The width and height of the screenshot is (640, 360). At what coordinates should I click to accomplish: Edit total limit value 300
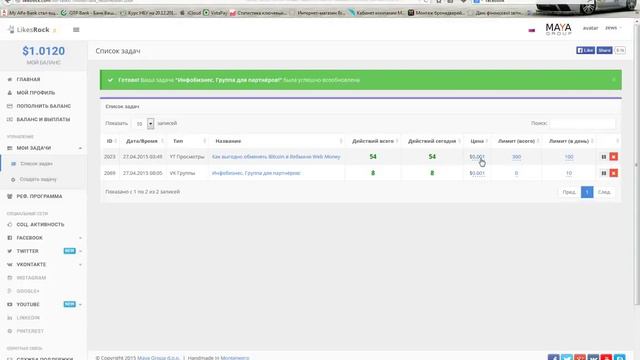[516, 157]
